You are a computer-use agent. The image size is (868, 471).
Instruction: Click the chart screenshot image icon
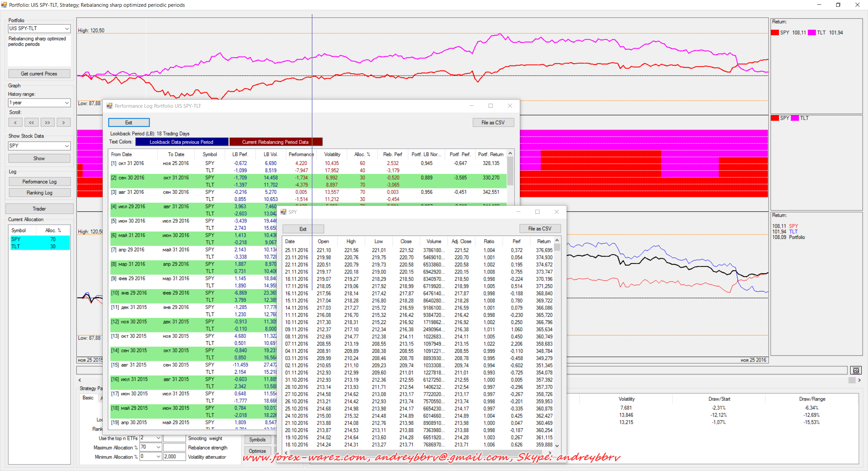click(x=856, y=370)
